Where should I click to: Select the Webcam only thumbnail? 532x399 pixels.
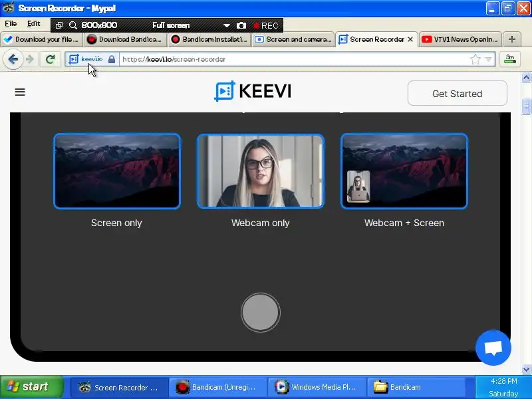260,171
